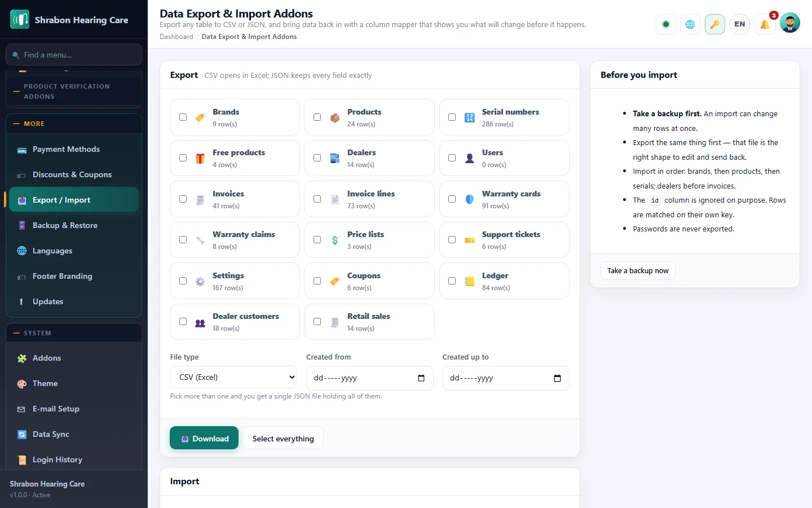
Task: Click the Users person icon
Action: coord(470,159)
